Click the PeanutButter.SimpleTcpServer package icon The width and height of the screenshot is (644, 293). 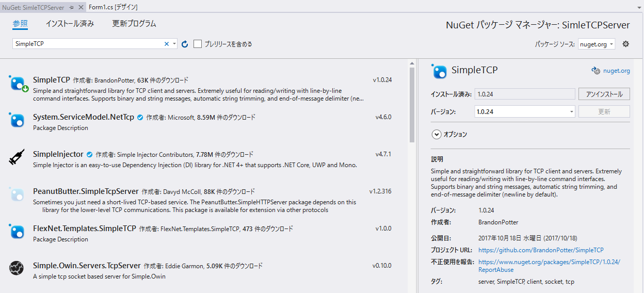click(x=17, y=194)
